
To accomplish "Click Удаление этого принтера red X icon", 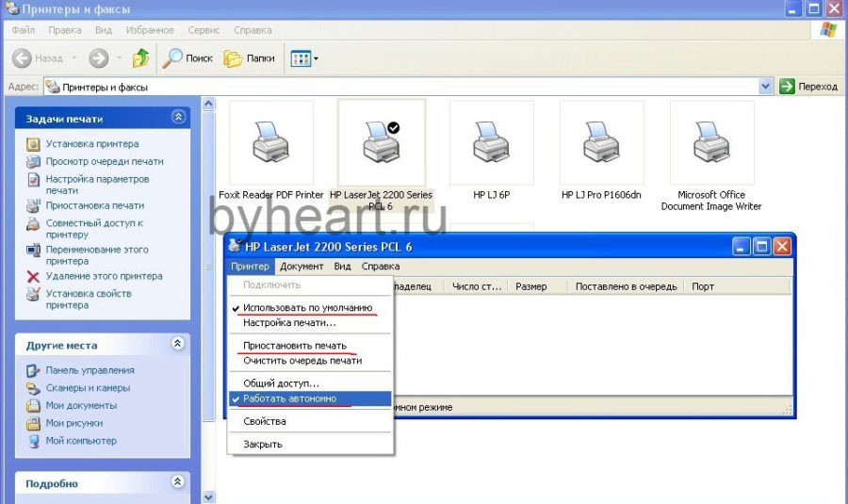I will [x=33, y=277].
